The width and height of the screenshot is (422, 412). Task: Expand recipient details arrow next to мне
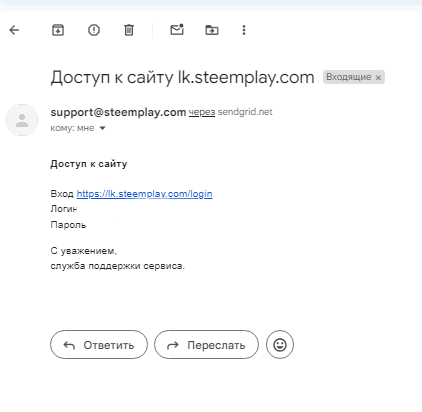103,128
